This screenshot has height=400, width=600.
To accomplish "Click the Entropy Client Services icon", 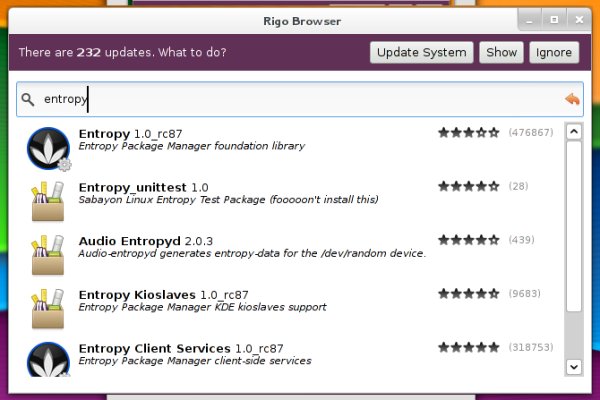I will [x=47, y=358].
